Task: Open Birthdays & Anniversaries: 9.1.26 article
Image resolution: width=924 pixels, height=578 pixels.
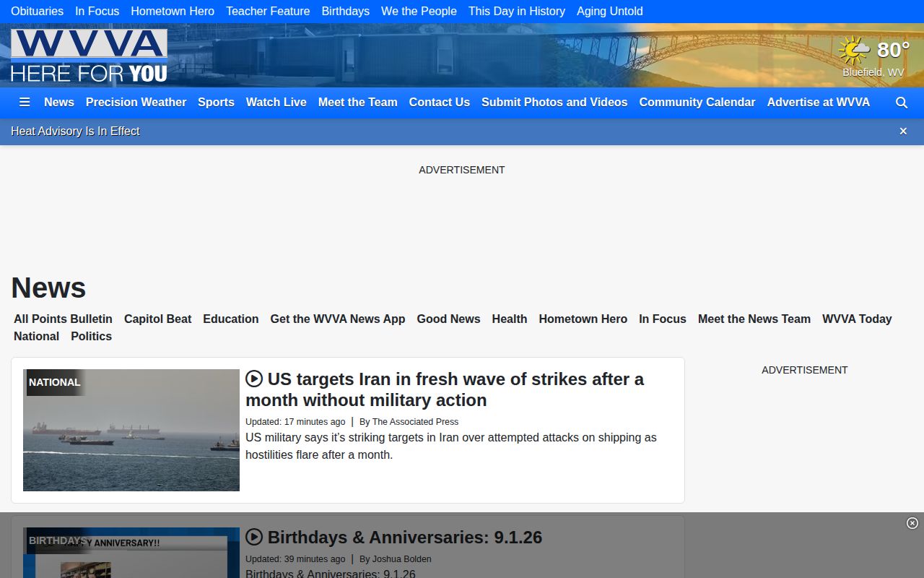Action: coord(405,537)
